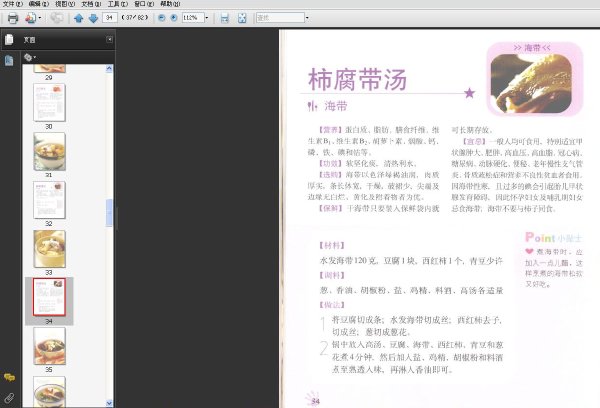Go to the previous page with up arrow
Image resolution: width=600 pixels, height=408 pixels.
click(x=79, y=18)
